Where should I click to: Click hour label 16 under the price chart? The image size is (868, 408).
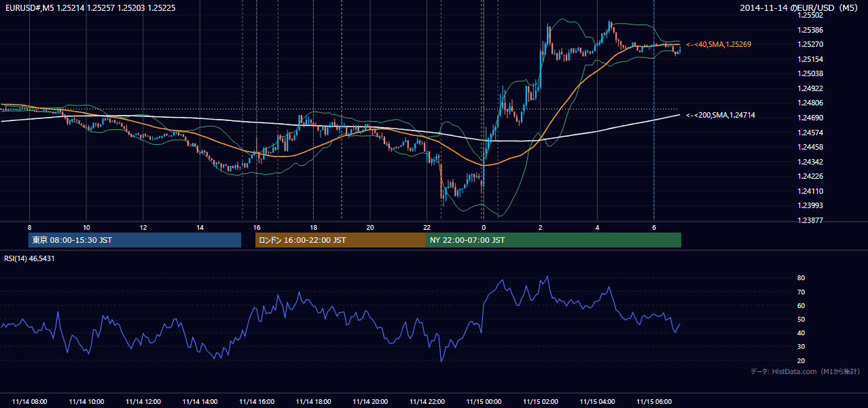pyautogui.click(x=257, y=227)
